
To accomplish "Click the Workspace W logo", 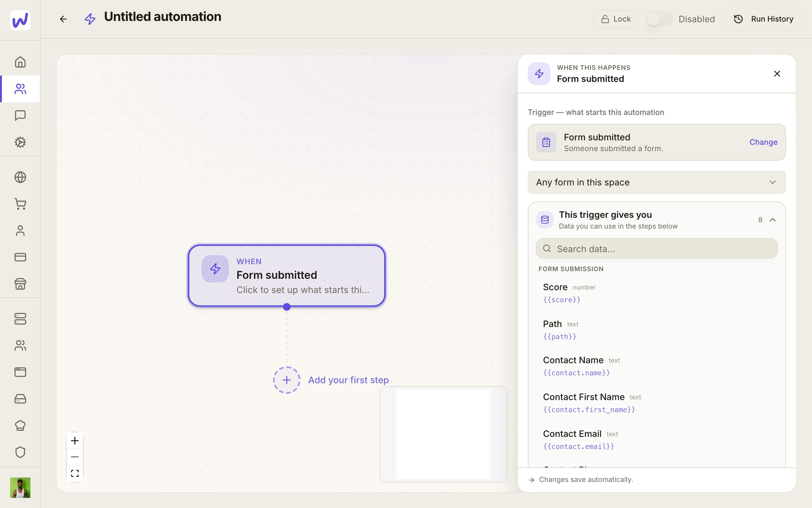I will [x=20, y=20].
